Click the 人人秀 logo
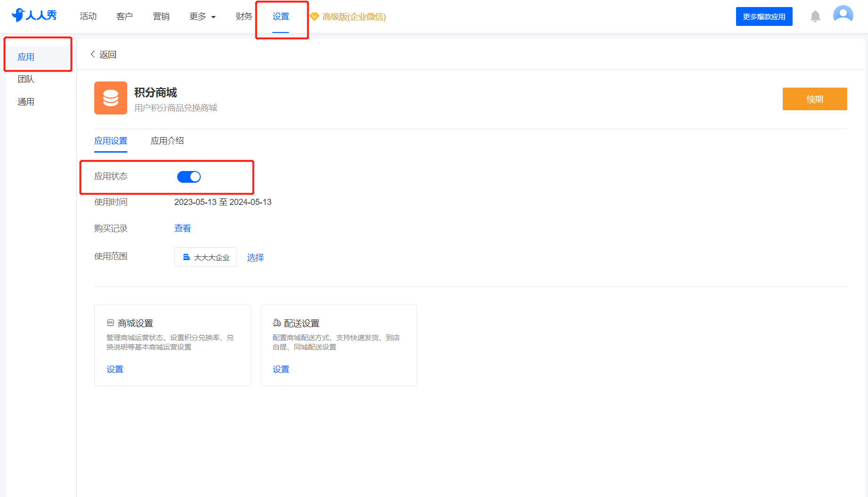The height and width of the screenshot is (497, 868). pyautogui.click(x=34, y=15)
